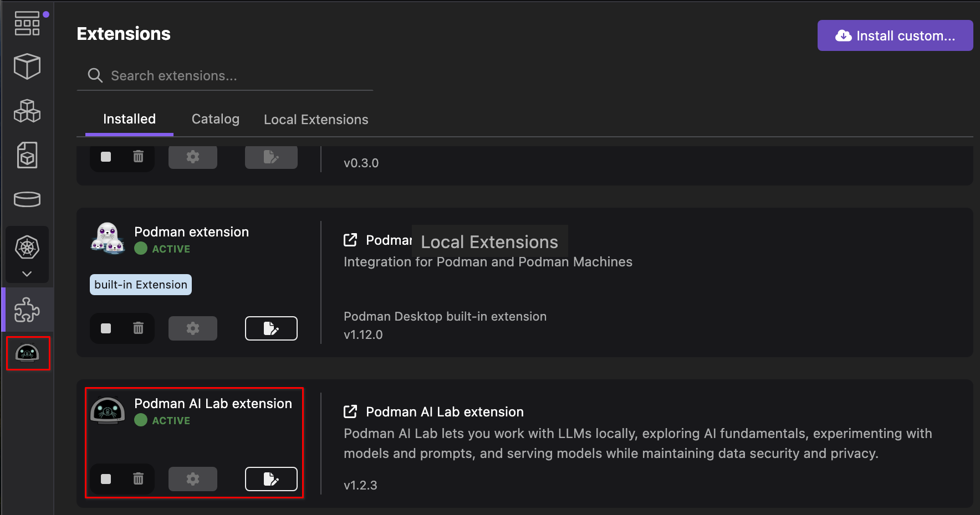Expand the chevron below Kubernetes icon
The height and width of the screenshot is (515, 980).
(x=27, y=274)
